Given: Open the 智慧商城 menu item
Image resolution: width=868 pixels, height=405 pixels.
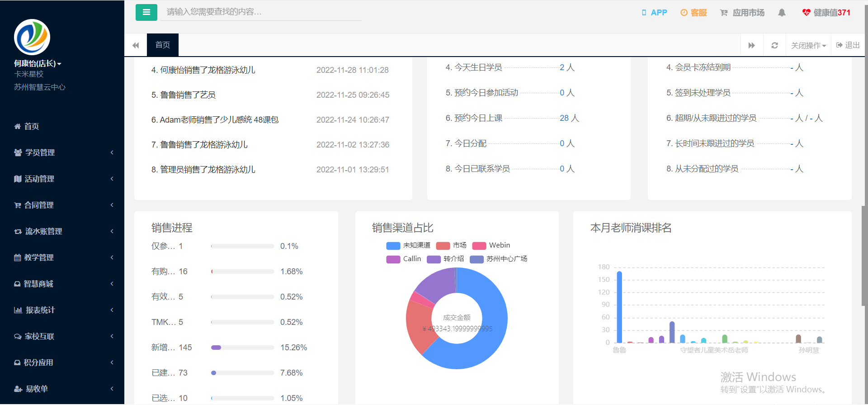Looking at the screenshot, I should point(62,284).
